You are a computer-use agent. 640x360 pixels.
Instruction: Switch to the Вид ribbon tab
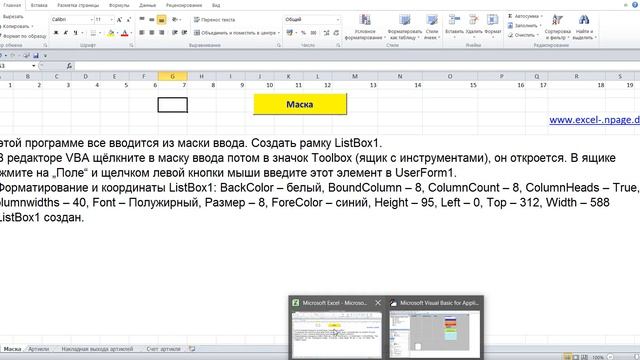[216, 5]
